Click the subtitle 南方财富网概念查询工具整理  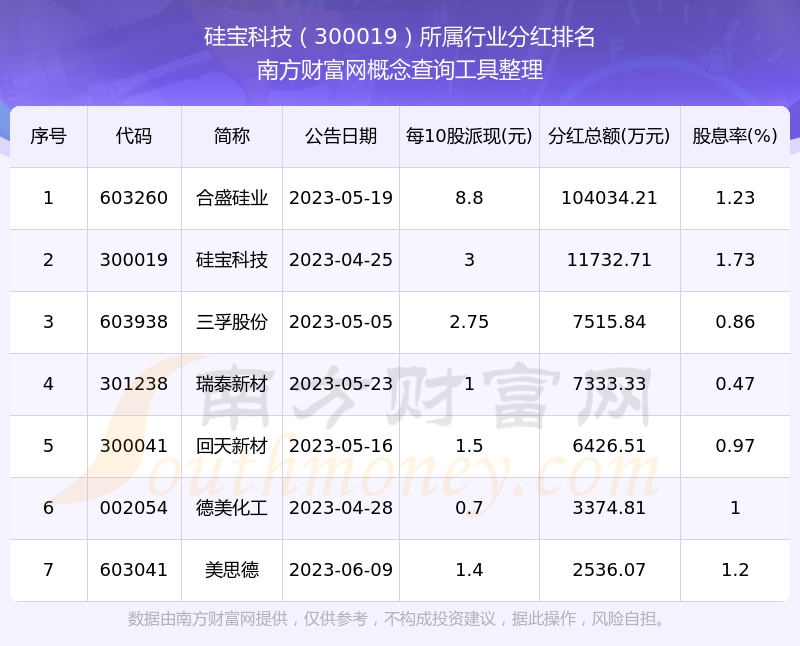click(399, 70)
